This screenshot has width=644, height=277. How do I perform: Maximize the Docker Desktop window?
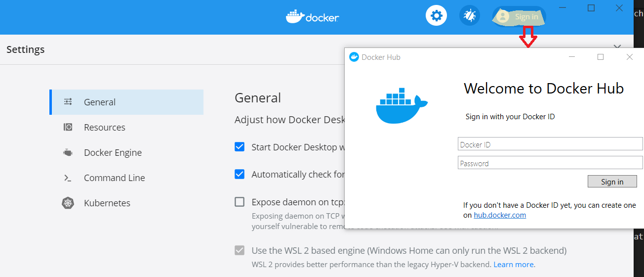coord(591,8)
